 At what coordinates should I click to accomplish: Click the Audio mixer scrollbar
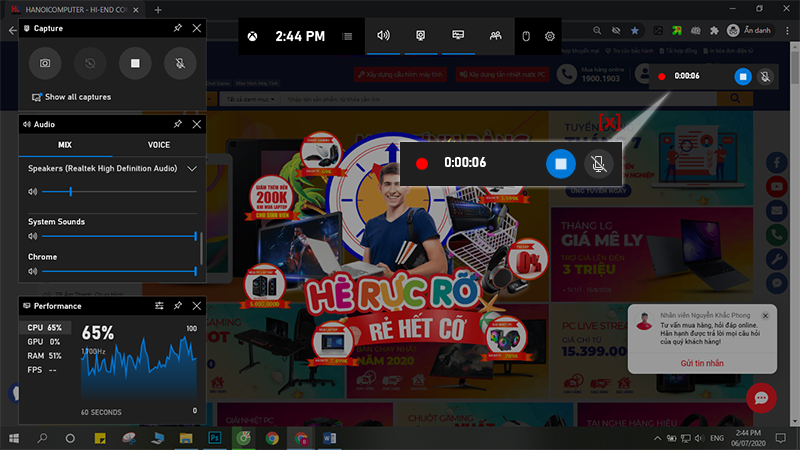tap(202, 248)
